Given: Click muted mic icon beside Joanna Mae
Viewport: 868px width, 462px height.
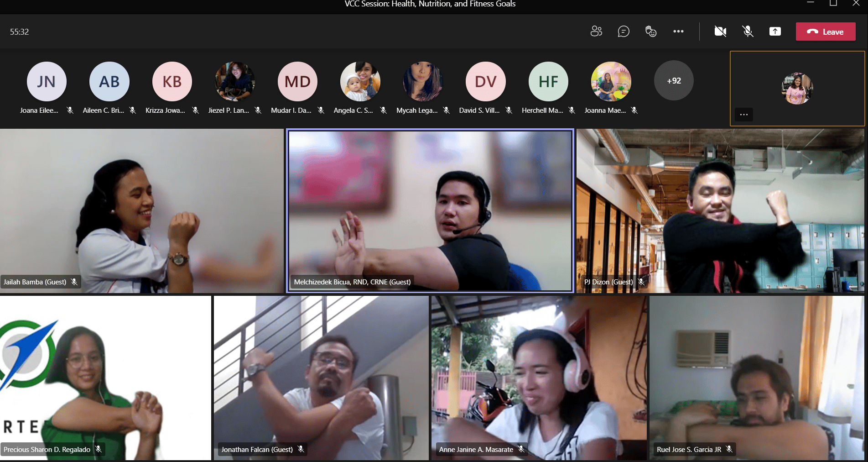Looking at the screenshot, I should tap(634, 110).
